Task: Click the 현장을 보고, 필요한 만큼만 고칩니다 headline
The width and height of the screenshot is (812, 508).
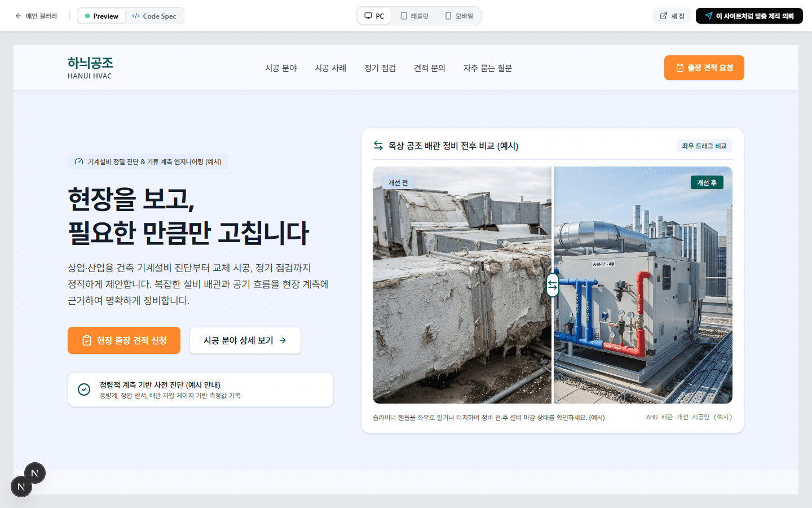Action: pyautogui.click(x=188, y=216)
